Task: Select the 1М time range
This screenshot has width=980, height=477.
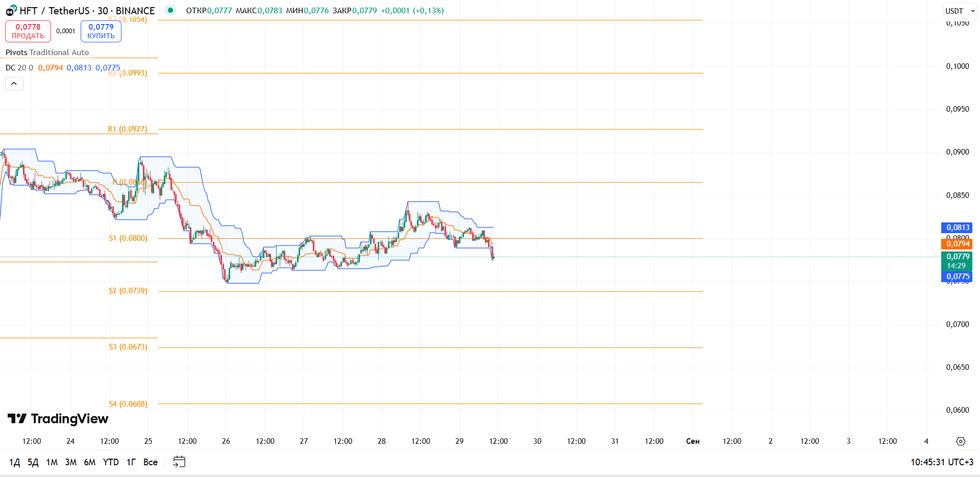Action: coord(52,462)
